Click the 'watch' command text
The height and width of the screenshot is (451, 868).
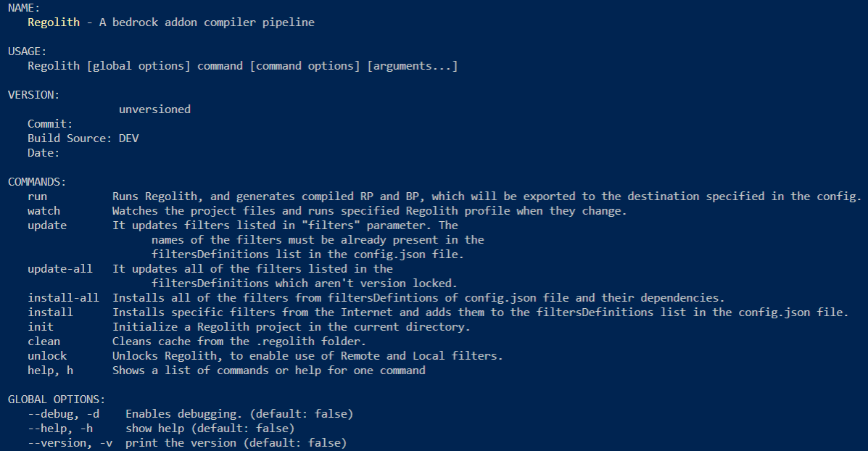44,211
